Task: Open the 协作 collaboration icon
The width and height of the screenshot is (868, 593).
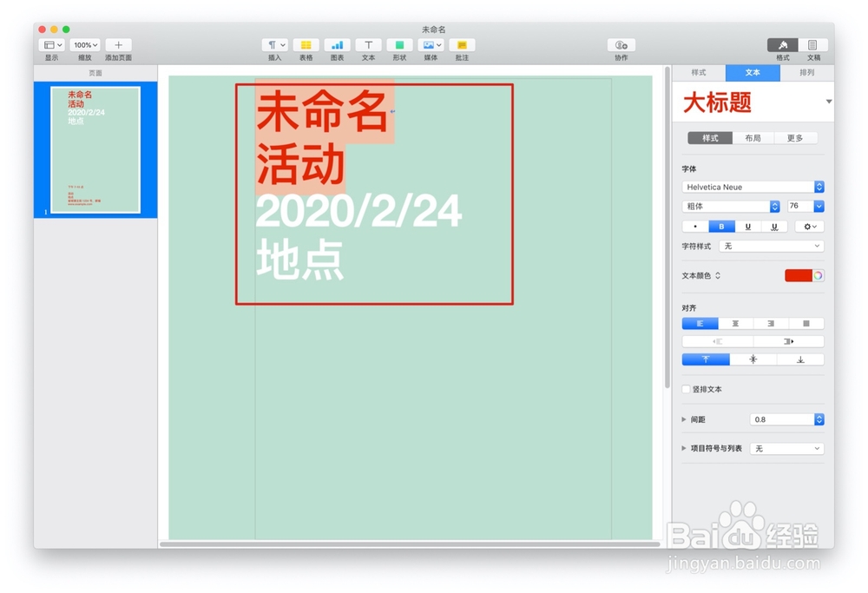Action: (621, 45)
